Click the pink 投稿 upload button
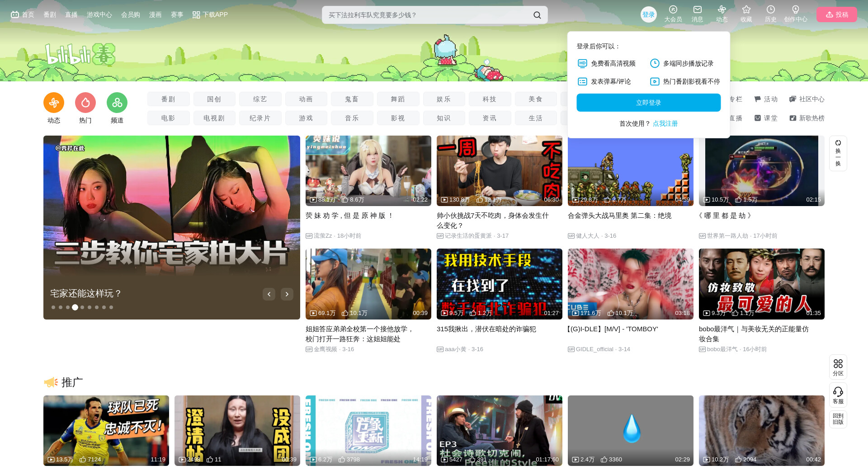 (836, 14)
